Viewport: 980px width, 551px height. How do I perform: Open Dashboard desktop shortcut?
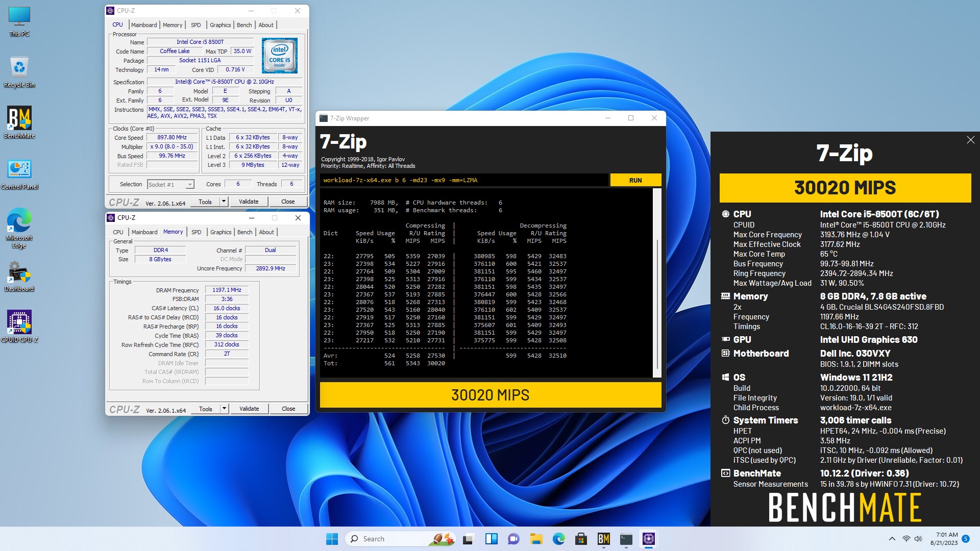point(19,276)
